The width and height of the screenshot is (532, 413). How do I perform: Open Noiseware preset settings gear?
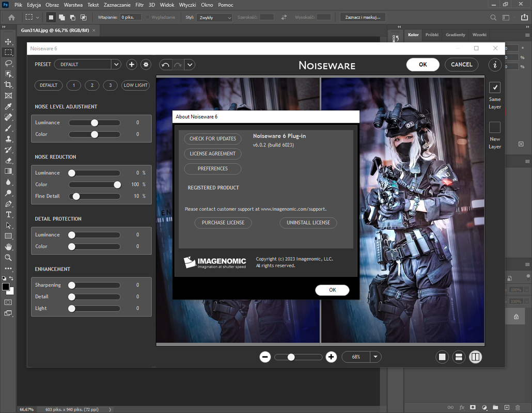[x=146, y=65]
